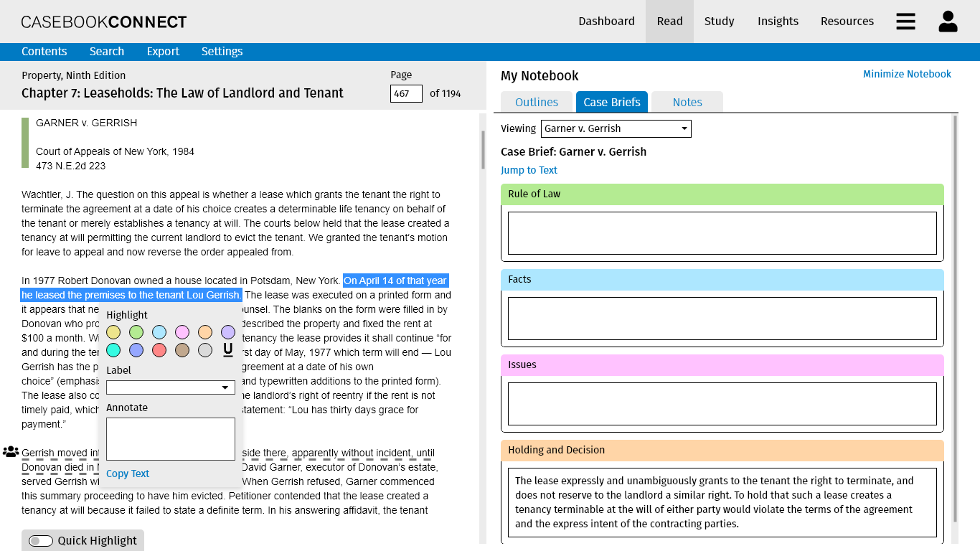Click Minimize Notebook link
The height and width of the screenshot is (551, 980).
907,74
